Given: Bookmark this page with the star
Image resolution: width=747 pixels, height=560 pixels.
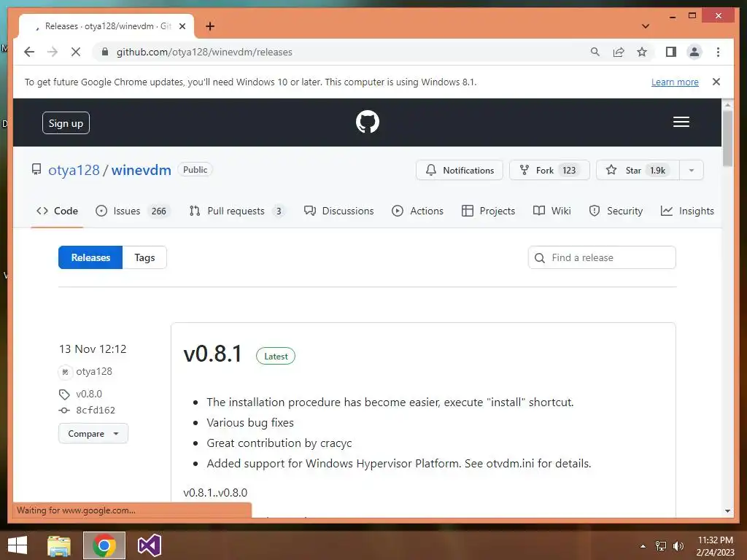Looking at the screenshot, I should 642,52.
